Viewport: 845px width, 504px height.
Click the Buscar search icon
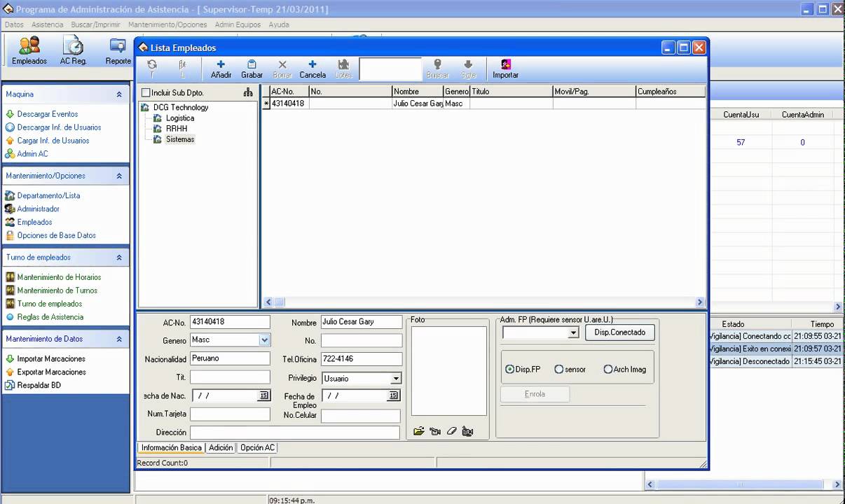437,69
